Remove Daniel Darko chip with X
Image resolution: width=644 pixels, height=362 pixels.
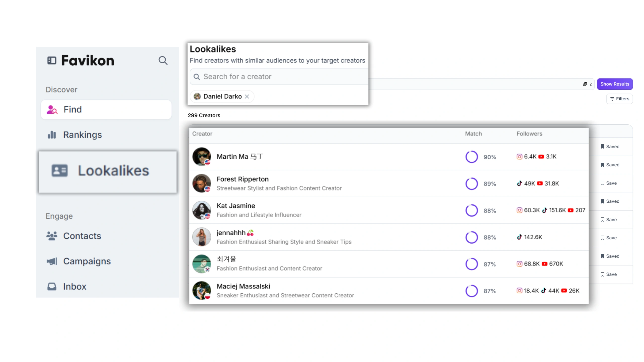247,97
